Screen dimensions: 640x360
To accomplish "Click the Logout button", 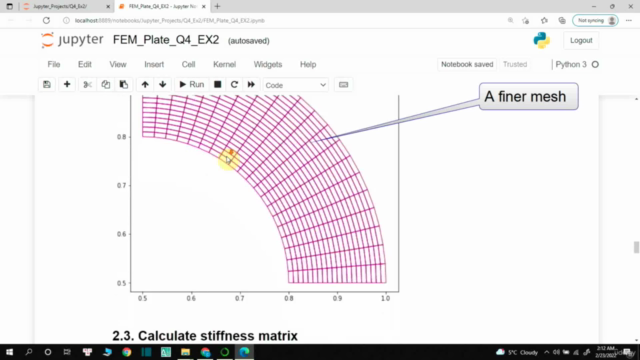I will pos(581,40).
